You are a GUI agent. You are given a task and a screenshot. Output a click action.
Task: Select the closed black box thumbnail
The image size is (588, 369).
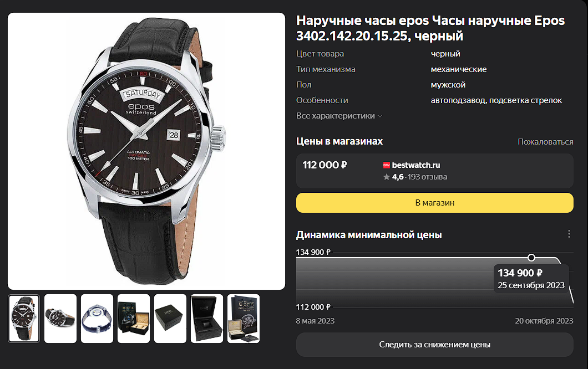pyautogui.click(x=170, y=319)
